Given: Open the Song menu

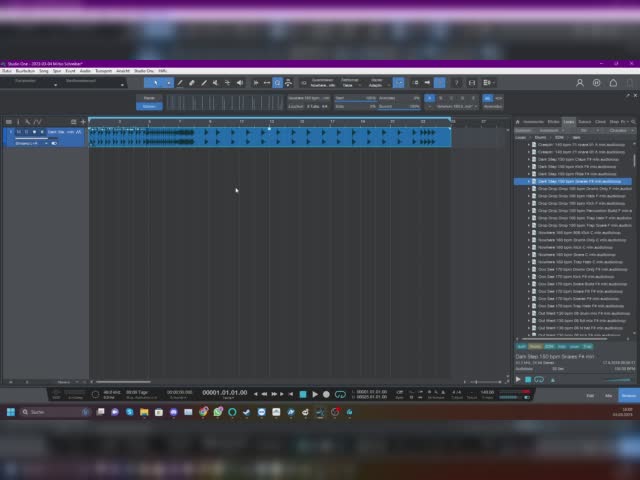Looking at the screenshot, I should 44,71.
